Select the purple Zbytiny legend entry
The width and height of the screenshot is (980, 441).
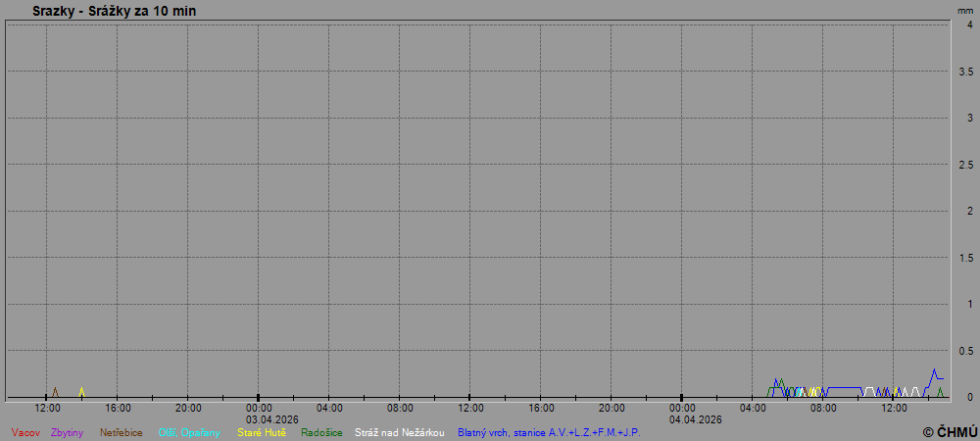68,432
